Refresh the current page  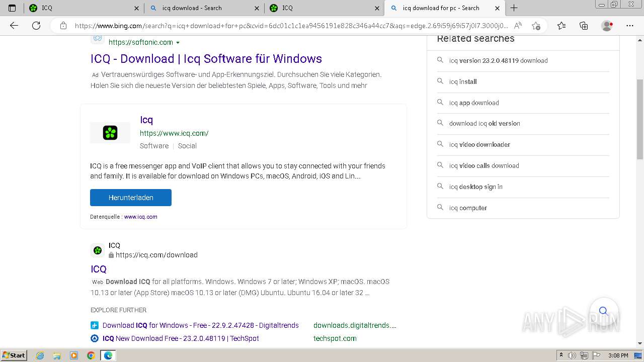[x=36, y=26]
